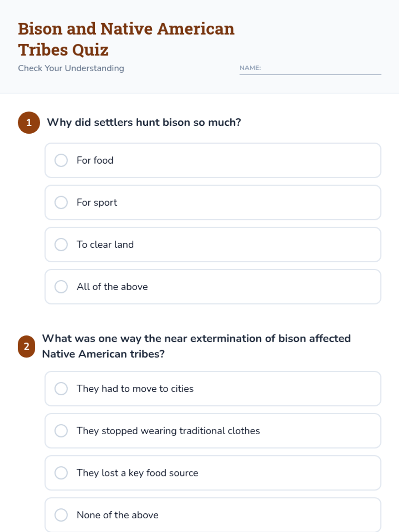
Task: Click the 'Bison and Native American Tribes Quiz' title
Action: pos(126,39)
